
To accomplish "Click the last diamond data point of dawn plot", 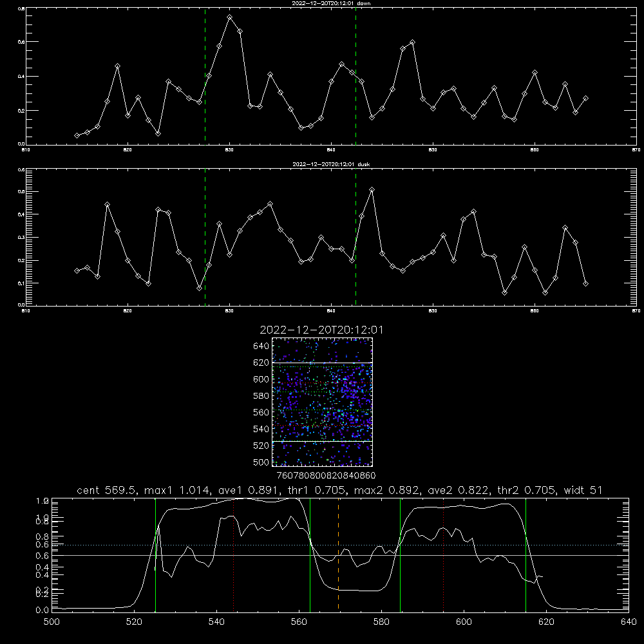I will [585, 98].
